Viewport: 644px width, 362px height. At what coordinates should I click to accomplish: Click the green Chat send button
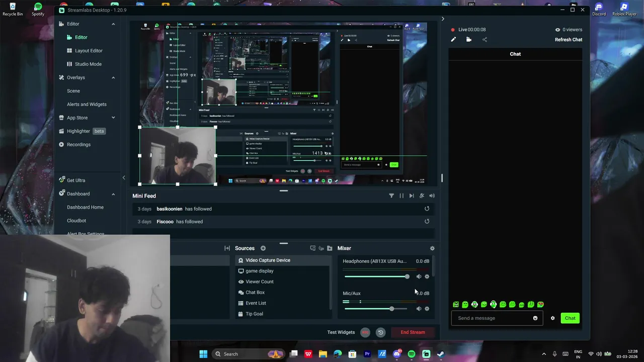point(570,318)
